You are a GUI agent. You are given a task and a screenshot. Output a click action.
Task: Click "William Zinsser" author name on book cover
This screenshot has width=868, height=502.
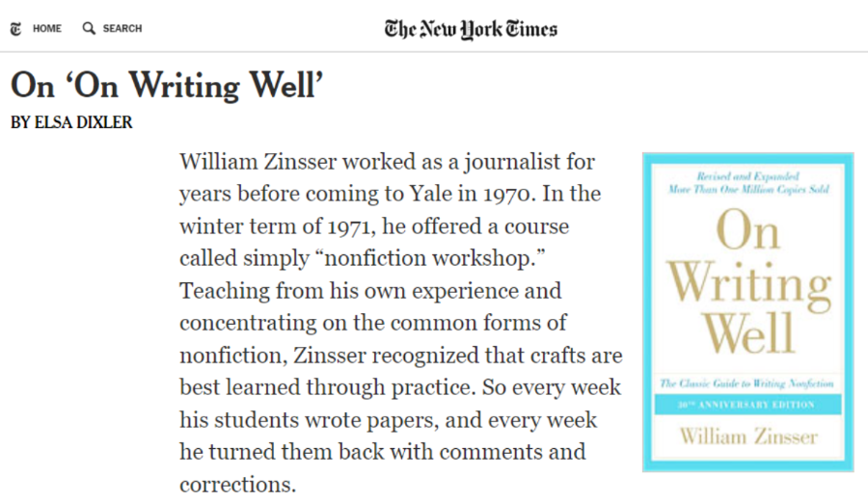coord(748,436)
